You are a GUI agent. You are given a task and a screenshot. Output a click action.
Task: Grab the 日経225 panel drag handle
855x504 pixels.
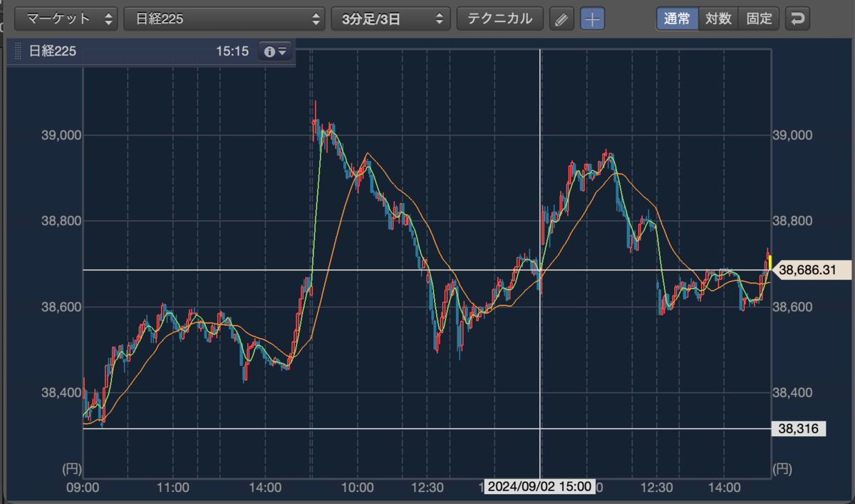[18, 51]
